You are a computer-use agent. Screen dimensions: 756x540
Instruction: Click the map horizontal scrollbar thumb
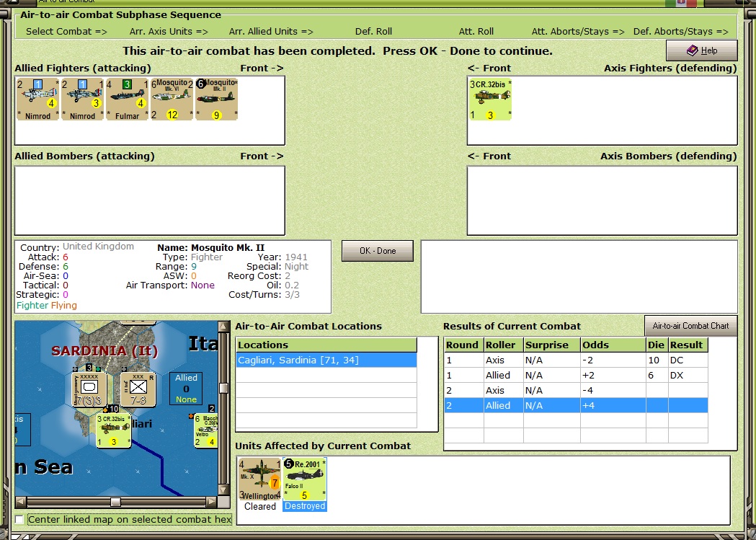pos(115,502)
